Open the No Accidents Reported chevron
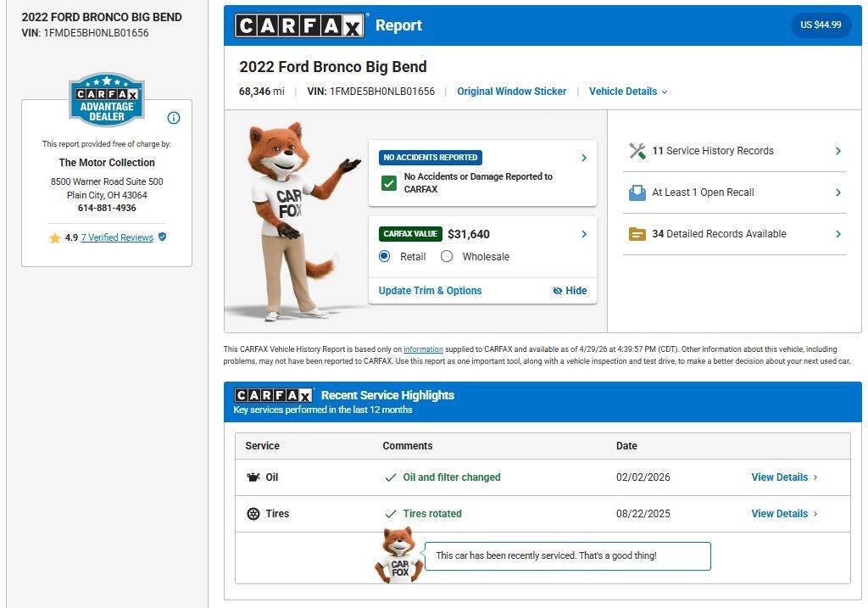868x608 pixels. [x=584, y=158]
